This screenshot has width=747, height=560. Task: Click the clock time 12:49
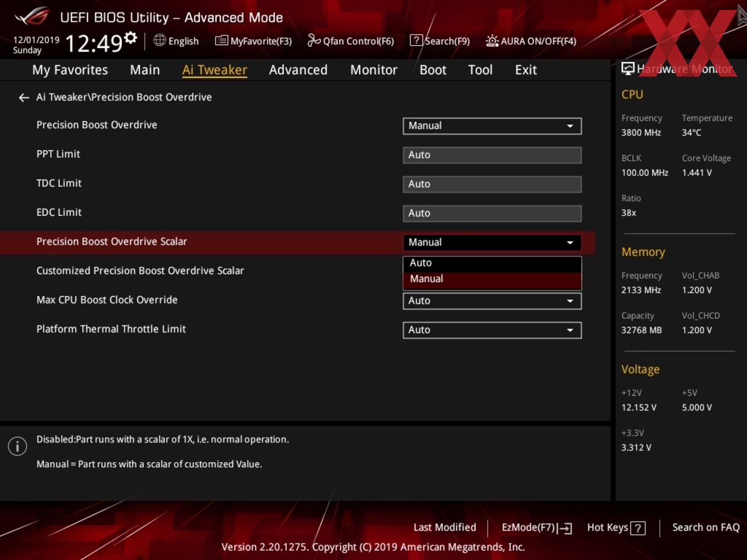click(x=93, y=43)
